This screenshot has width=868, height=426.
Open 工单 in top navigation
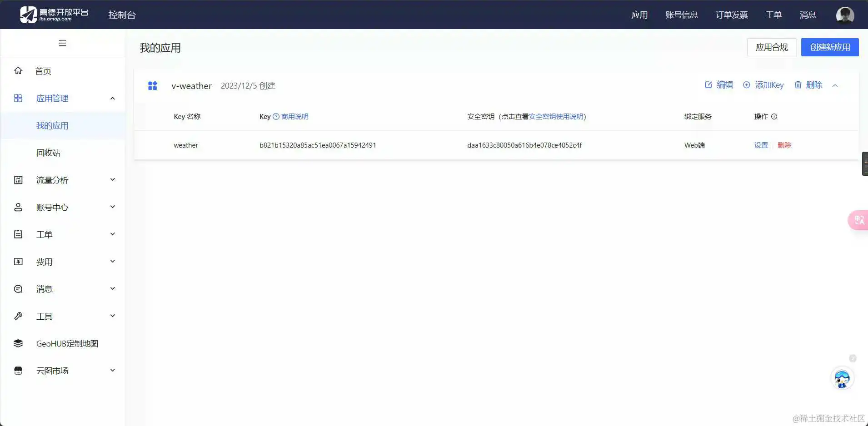click(773, 15)
